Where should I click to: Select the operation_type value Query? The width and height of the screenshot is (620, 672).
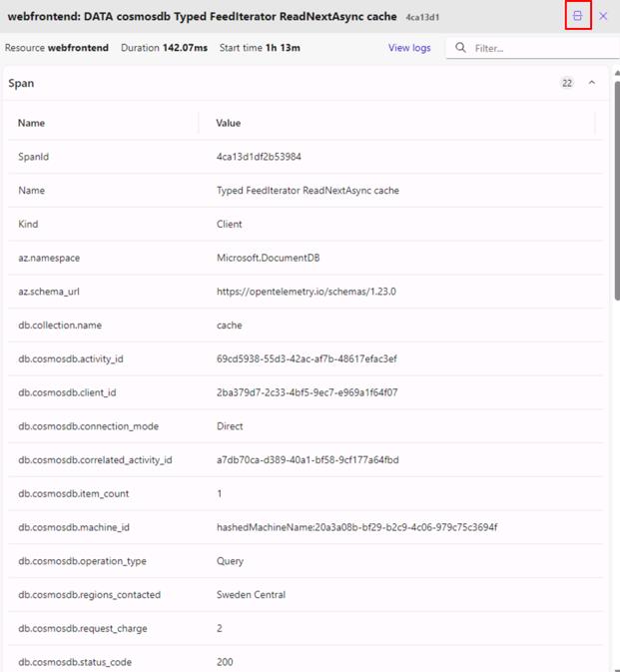[x=230, y=561]
